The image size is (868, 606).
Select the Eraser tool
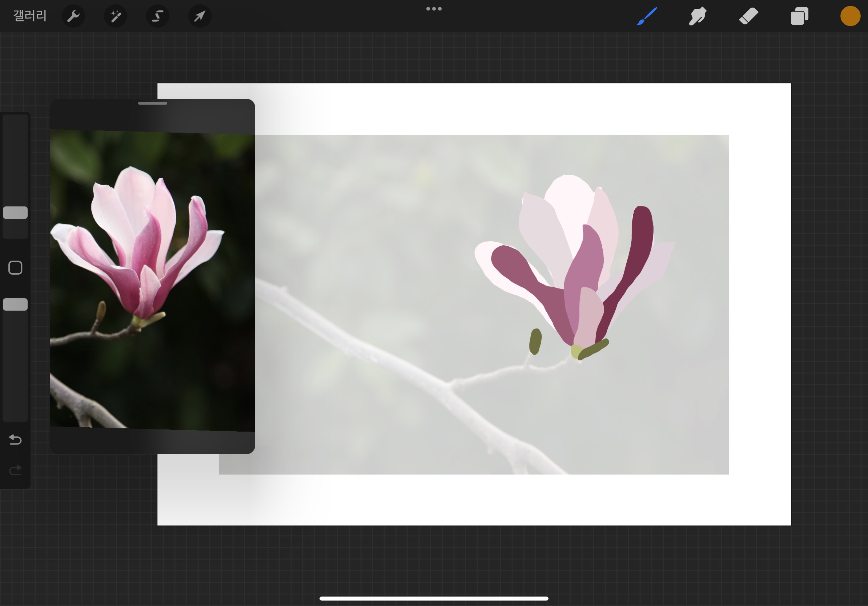click(x=748, y=16)
